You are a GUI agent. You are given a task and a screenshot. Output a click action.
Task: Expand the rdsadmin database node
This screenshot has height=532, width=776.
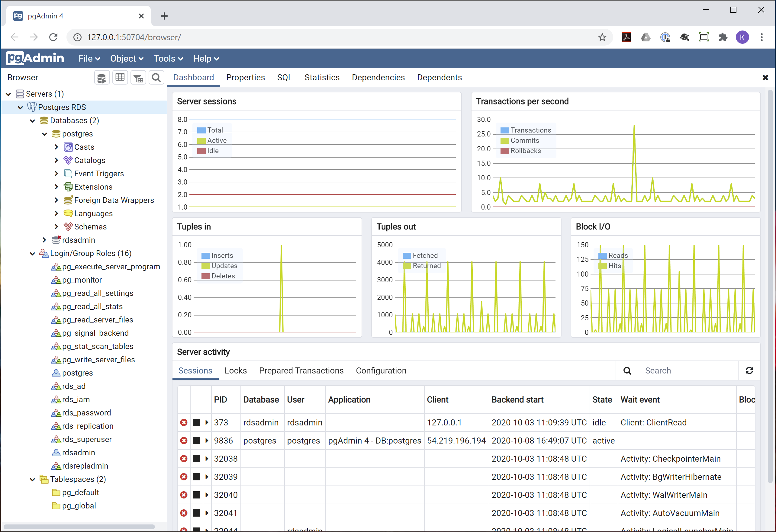click(44, 240)
